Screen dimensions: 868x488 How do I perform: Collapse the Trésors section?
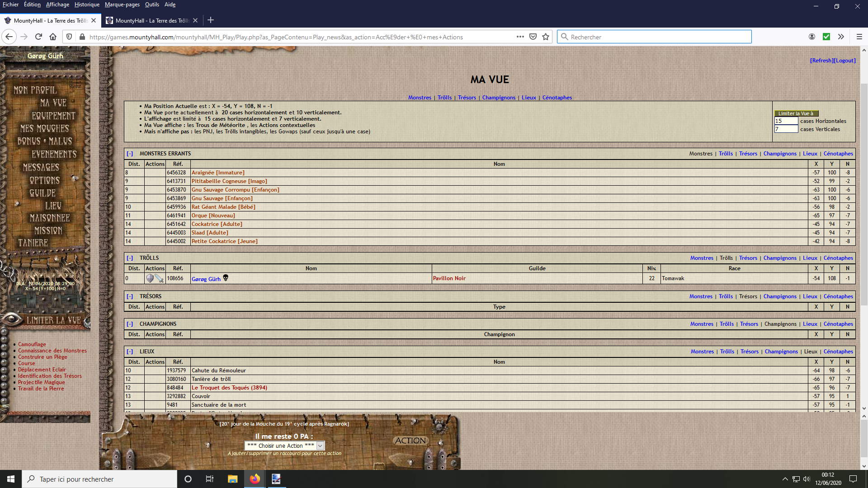coord(130,296)
